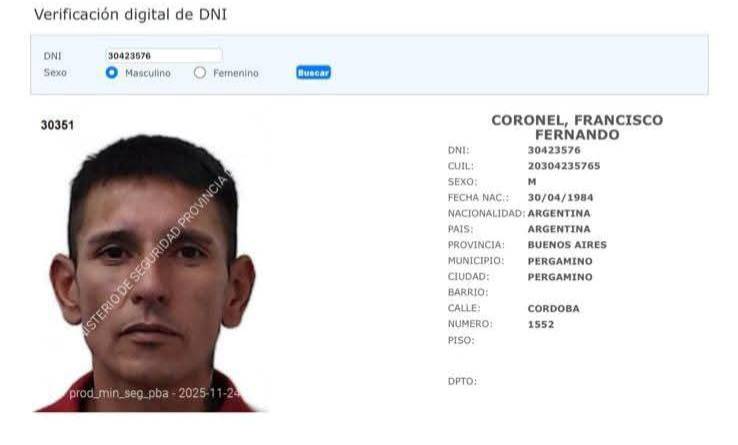Click the CALLE value CORDOBA
The image size is (738, 445).
tap(554, 308)
